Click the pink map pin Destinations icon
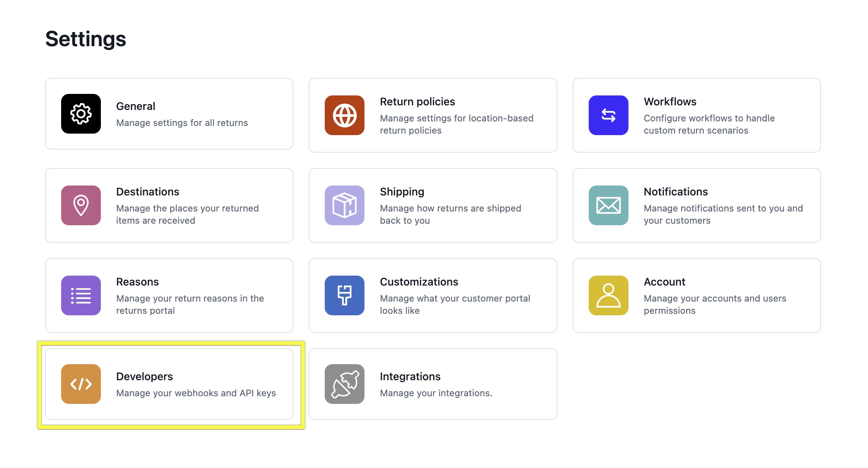 (81, 205)
